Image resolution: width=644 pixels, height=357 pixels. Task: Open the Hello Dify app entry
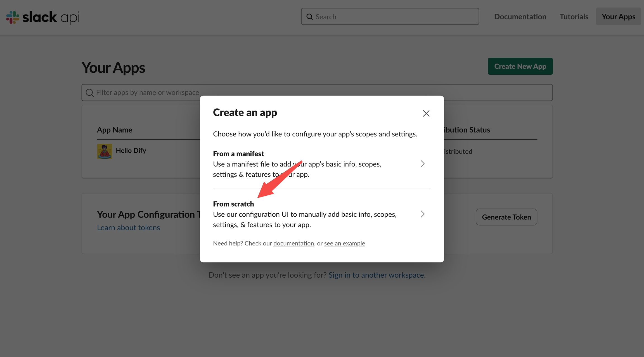pos(131,150)
